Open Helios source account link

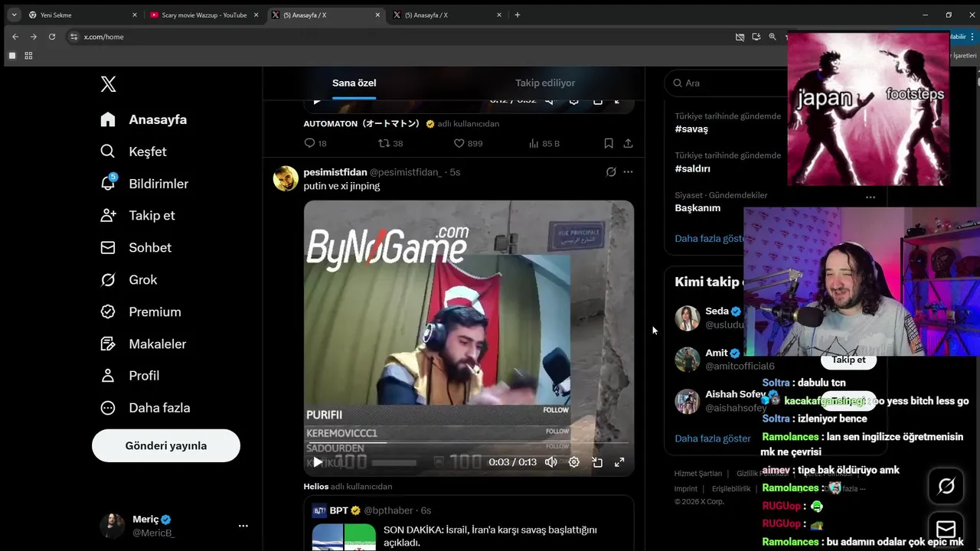point(315,486)
